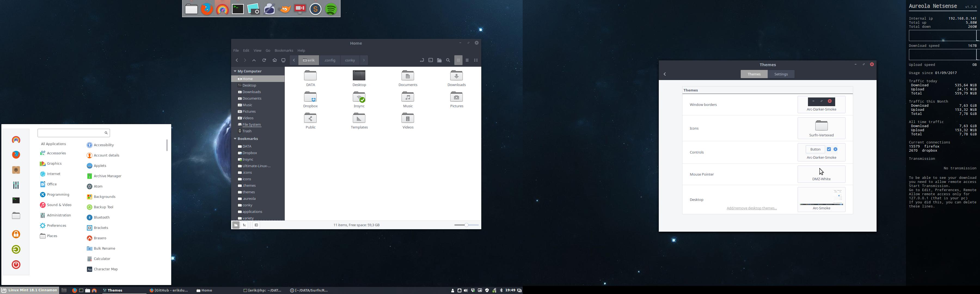Collapse the Bookmarks section in sidebar
Viewport: 980px width, 294px height.
(235, 139)
